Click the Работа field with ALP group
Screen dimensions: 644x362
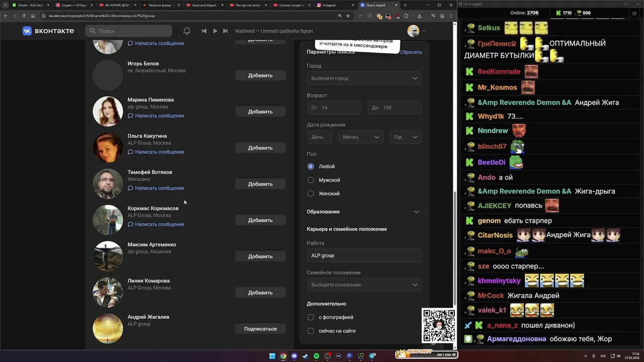(x=364, y=255)
